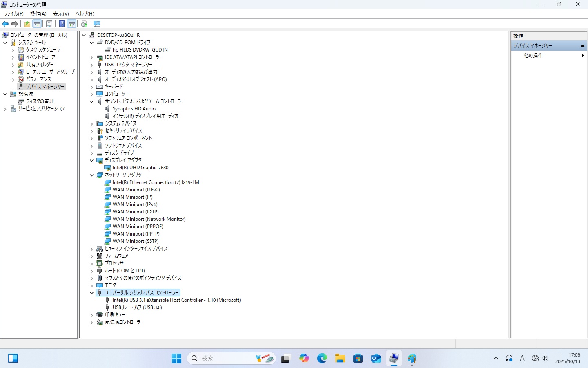Open 他の操作 submenu in actions pane
This screenshot has height=368, width=588.
[533, 56]
